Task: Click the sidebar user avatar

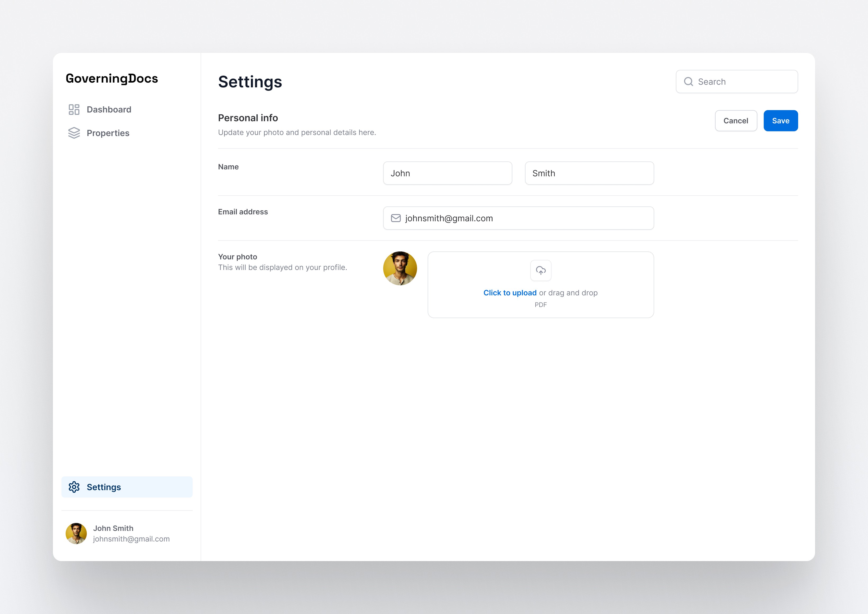Action: coord(76,534)
